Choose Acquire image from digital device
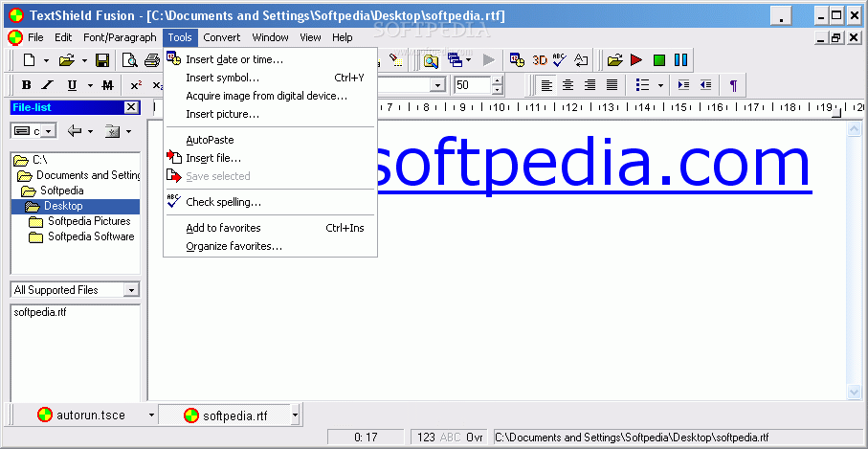This screenshot has width=868, height=449. coord(270,96)
